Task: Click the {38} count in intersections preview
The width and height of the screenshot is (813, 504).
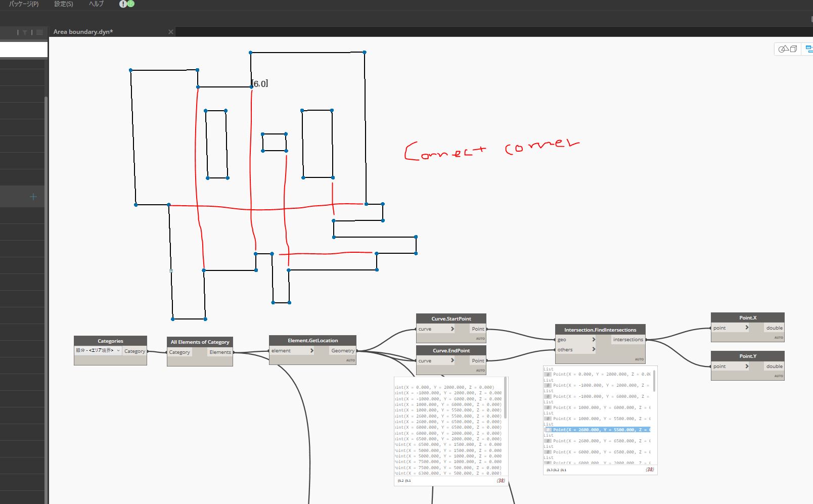Action: click(x=650, y=470)
